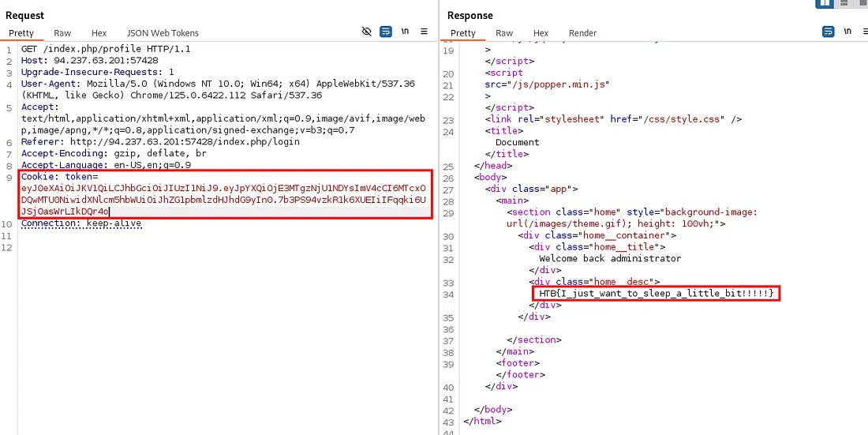Open JSON Web Tokens tab
Viewport: 868px width, 435px height.
click(163, 33)
